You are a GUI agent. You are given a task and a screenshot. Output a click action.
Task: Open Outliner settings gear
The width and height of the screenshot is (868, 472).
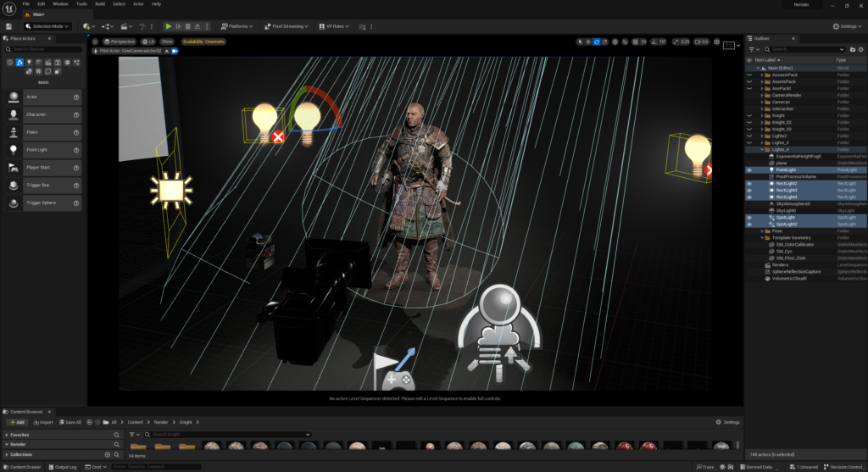pyautogui.click(x=861, y=49)
